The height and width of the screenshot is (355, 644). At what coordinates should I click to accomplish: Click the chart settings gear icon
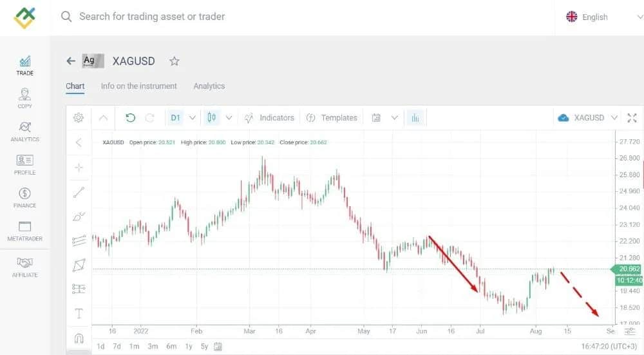coord(79,118)
